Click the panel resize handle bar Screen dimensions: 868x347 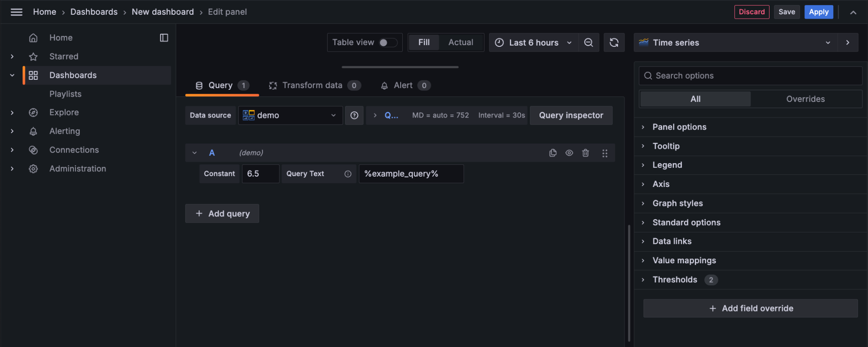pos(400,67)
